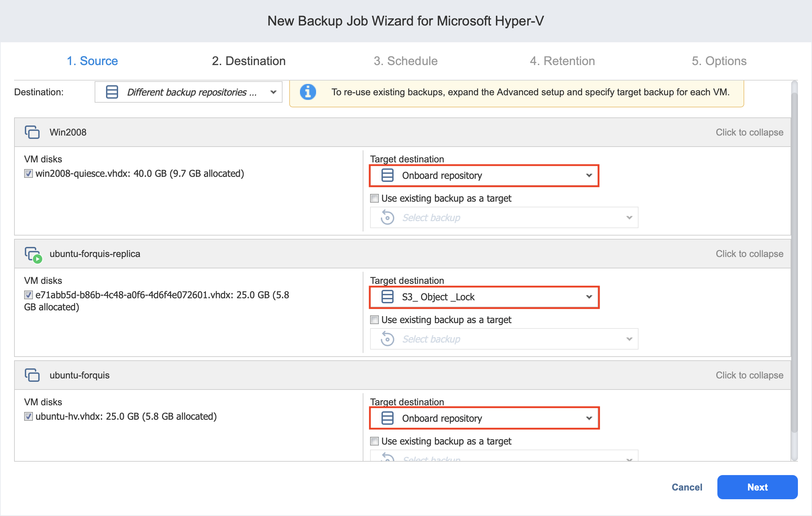Image resolution: width=812 pixels, height=516 pixels.
Task: Enable Use existing backup for Win2008
Action: point(375,198)
